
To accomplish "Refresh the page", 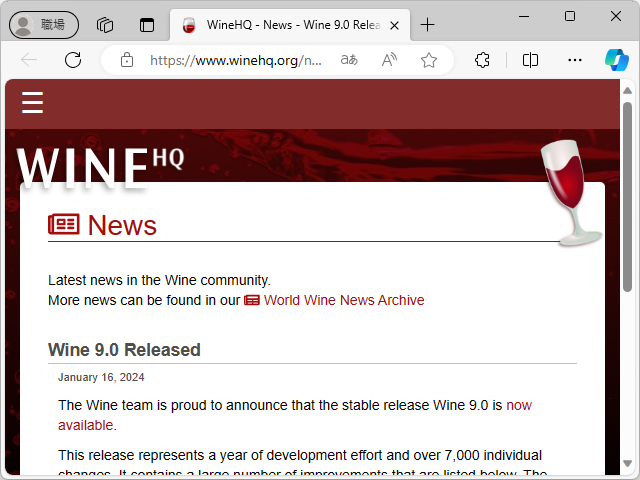I will [73, 60].
